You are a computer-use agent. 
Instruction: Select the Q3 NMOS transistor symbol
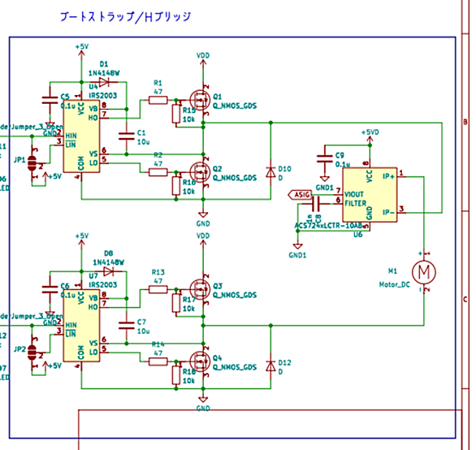click(200, 289)
